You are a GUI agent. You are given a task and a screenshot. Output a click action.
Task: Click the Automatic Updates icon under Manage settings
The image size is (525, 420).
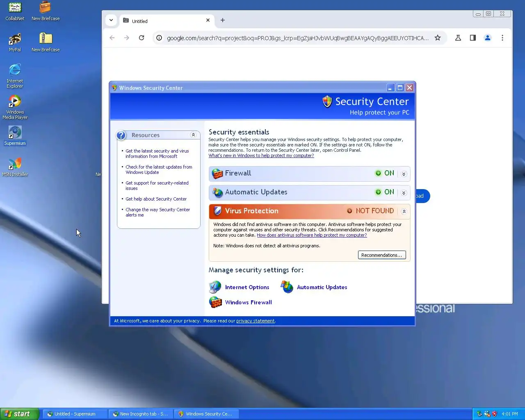(x=287, y=287)
